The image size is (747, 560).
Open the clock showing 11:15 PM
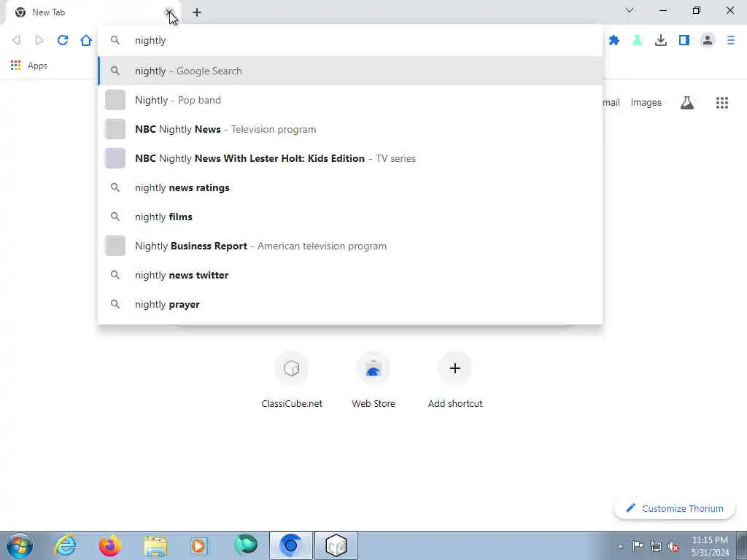coord(710,545)
